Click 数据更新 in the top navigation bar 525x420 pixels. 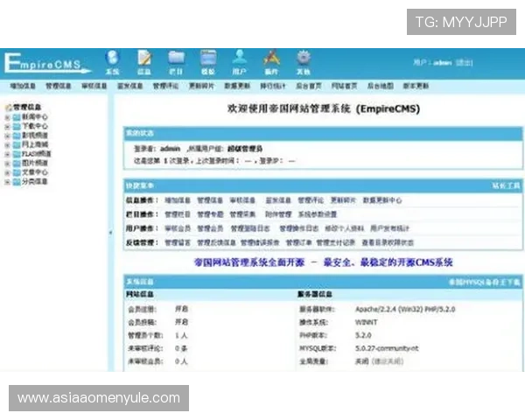coord(237,86)
